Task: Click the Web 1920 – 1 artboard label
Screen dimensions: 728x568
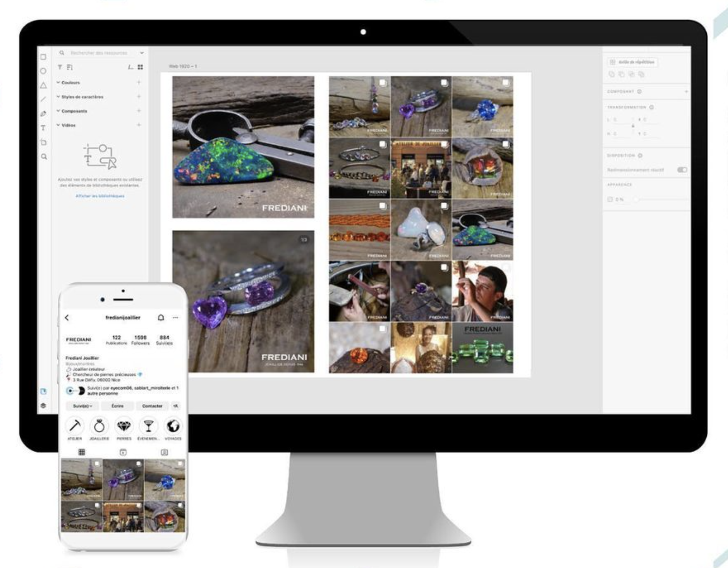Action: (183, 66)
